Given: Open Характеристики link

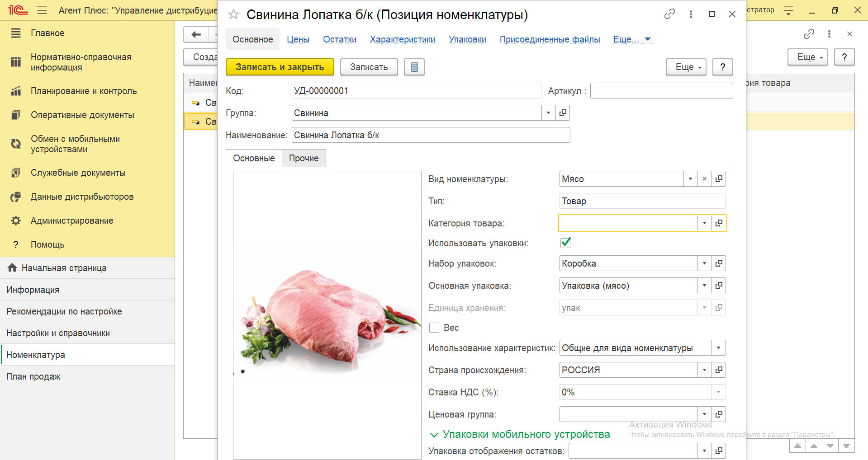Looking at the screenshot, I should tap(403, 39).
